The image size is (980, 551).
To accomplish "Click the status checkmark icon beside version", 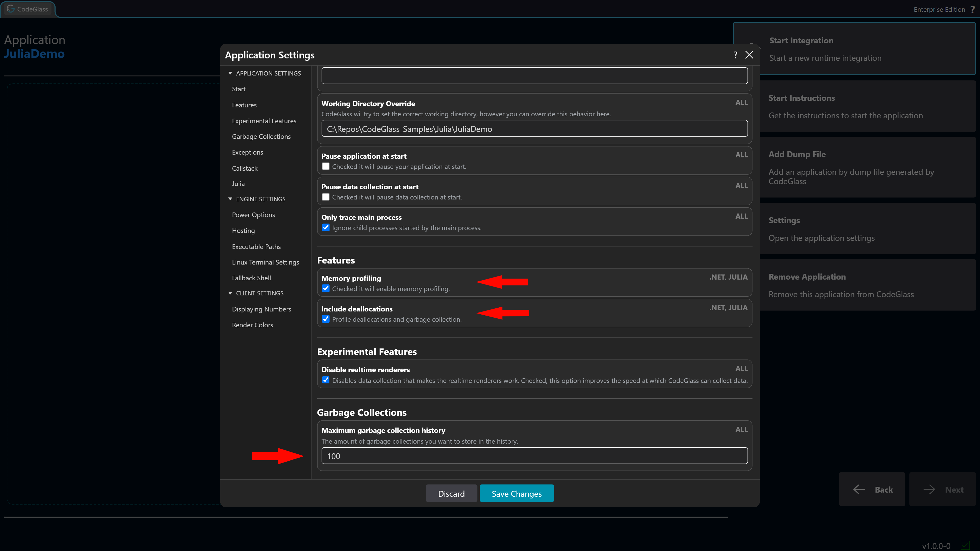I will (x=965, y=545).
